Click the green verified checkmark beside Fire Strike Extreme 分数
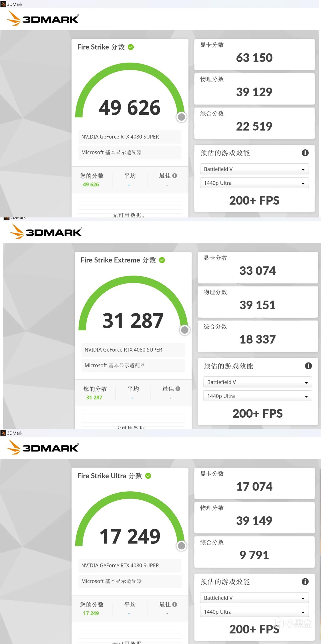Image resolution: width=321 pixels, height=644 pixels. [162, 260]
